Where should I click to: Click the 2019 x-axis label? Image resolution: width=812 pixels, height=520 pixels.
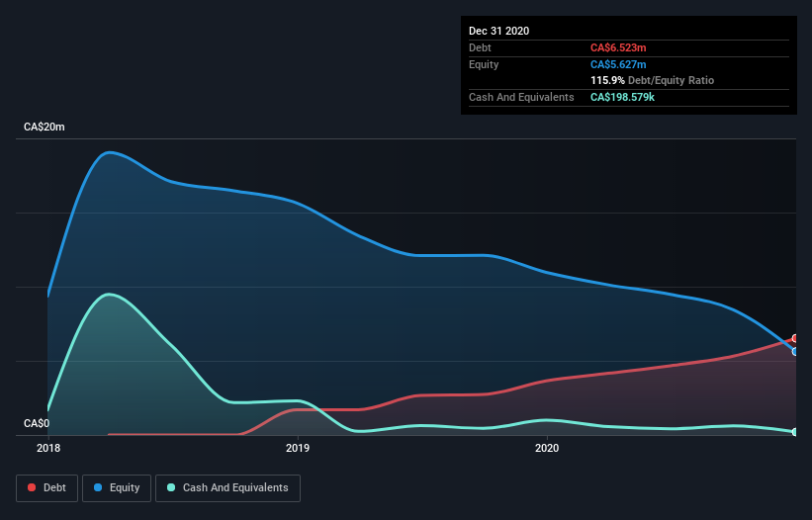(x=298, y=448)
